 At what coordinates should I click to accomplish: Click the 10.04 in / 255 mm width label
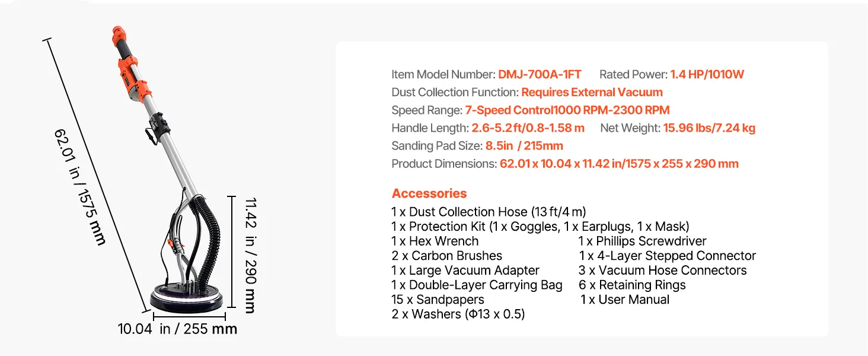[177, 329]
